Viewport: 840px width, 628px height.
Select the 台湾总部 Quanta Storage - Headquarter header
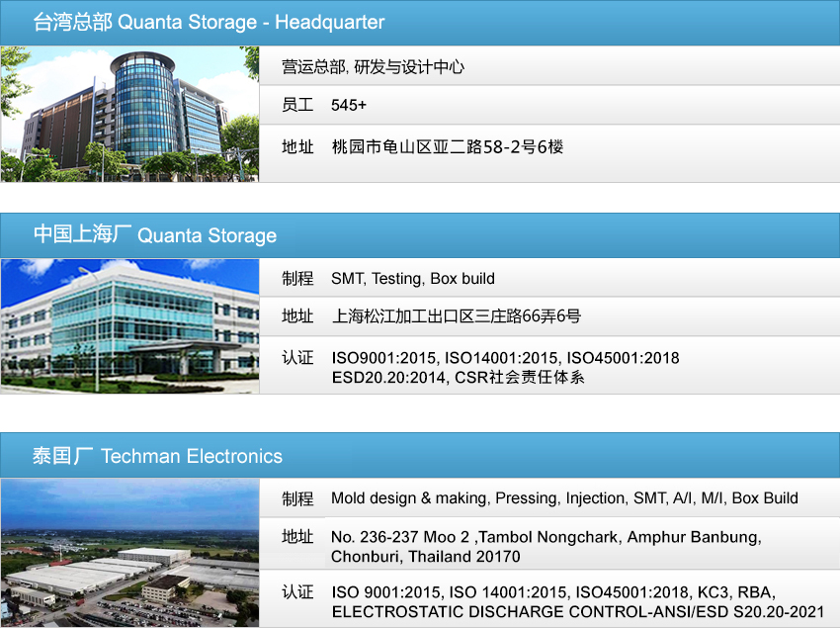[x=209, y=23]
